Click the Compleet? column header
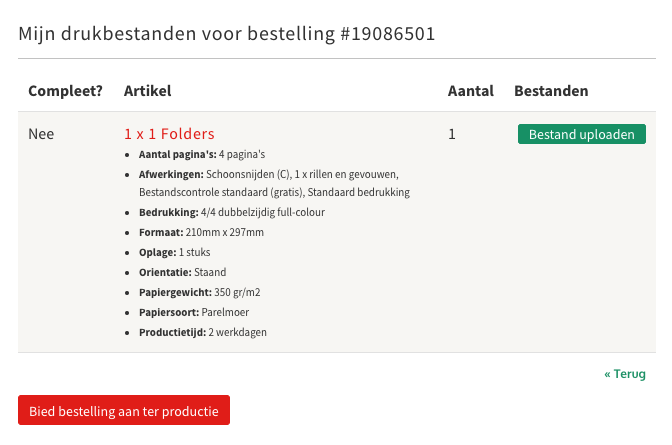 coord(66,91)
